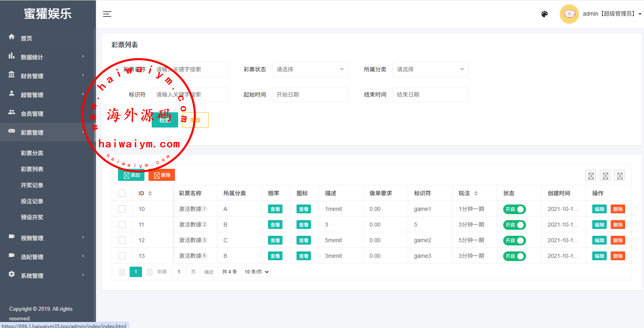Screen dimensions: 644x328
Task: Click the 开始日期 input field
Action: tap(310, 95)
